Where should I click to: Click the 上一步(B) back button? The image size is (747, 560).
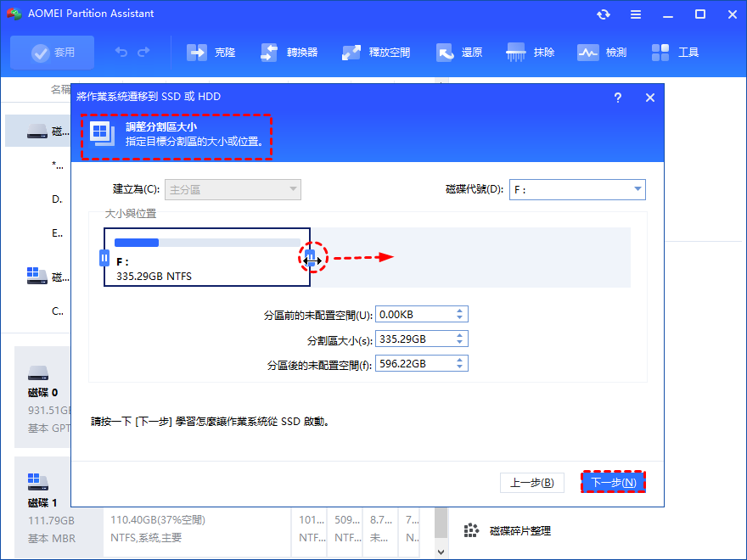point(532,483)
